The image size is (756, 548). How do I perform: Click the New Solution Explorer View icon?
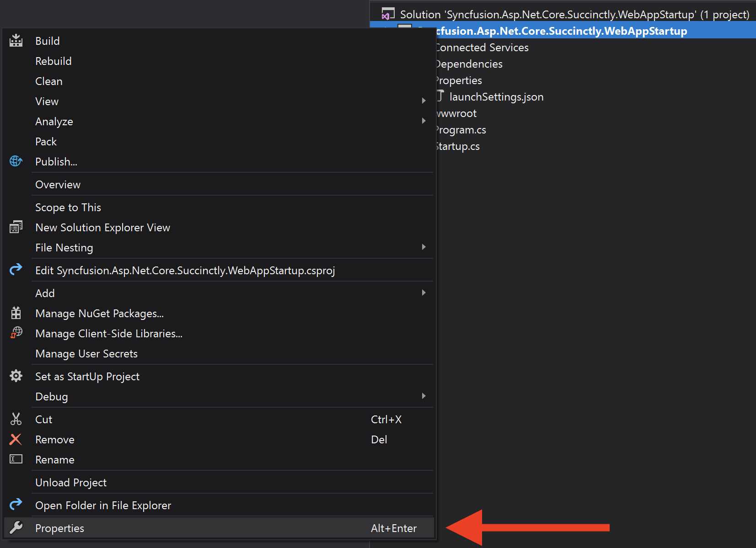16,226
